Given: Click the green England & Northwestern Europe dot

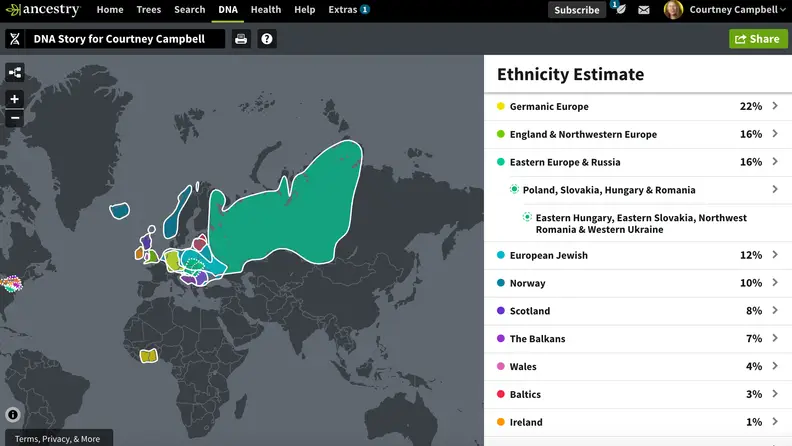Looking at the screenshot, I should point(501,134).
